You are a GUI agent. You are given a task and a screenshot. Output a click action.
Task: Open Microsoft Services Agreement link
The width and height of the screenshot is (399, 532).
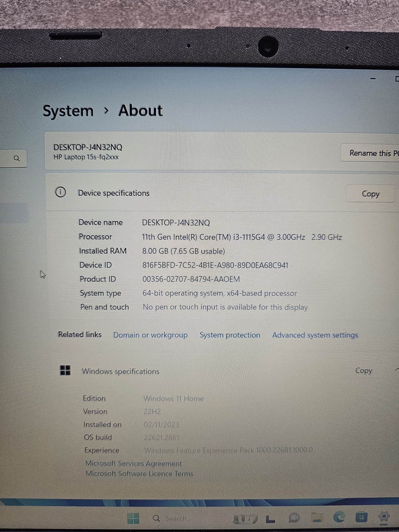coord(134,463)
